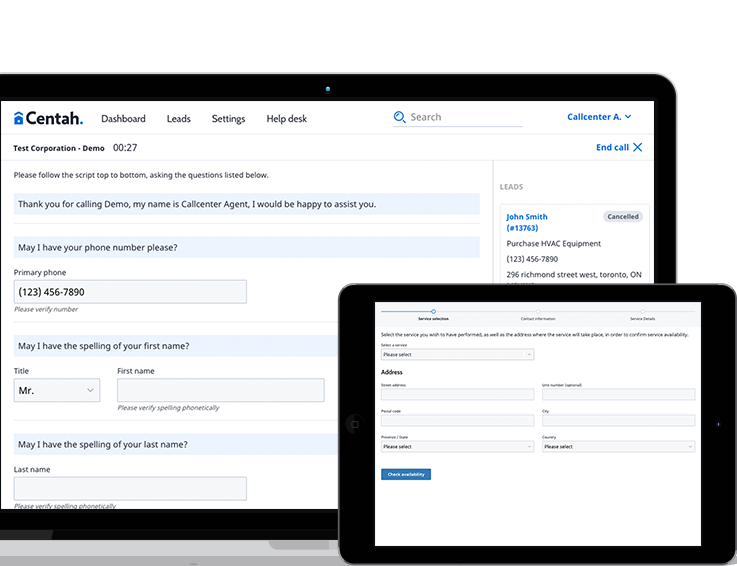Image resolution: width=737 pixels, height=566 pixels.
Task: Click the First name input field
Action: point(221,390)
